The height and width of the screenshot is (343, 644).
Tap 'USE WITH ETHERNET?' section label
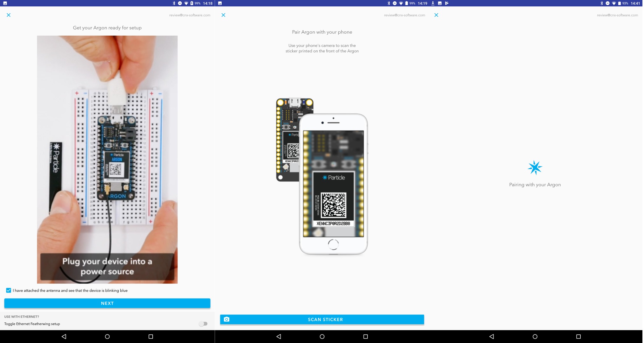(x=22, y=317)
